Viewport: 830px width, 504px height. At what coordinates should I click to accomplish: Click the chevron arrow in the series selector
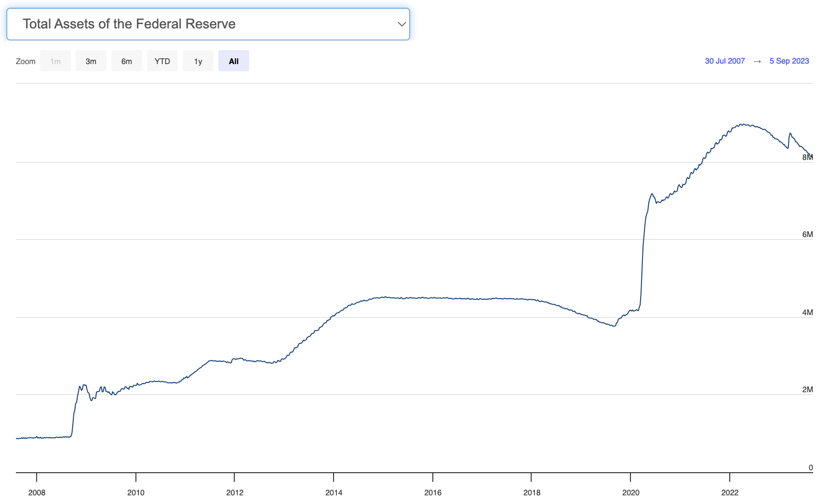tap(401, 24)
